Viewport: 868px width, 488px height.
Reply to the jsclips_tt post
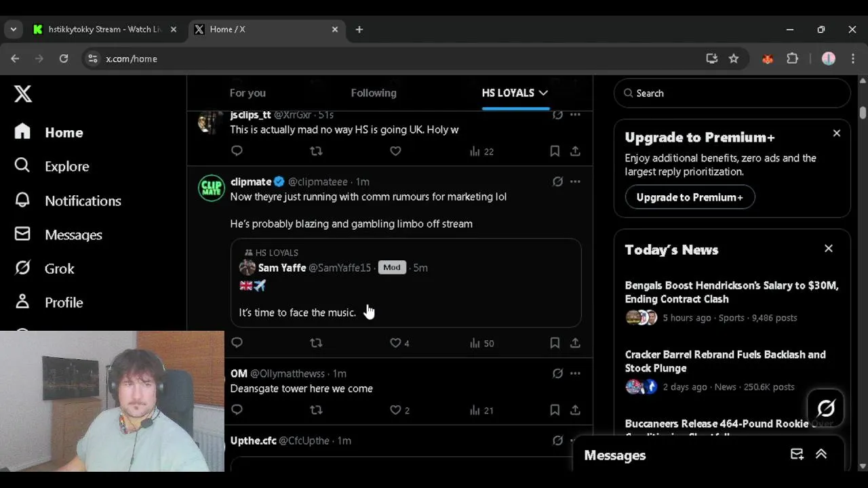(x=237, y=151)
